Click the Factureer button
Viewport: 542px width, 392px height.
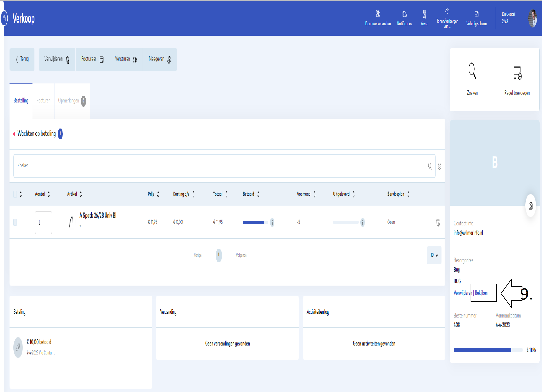click(92, 59)
